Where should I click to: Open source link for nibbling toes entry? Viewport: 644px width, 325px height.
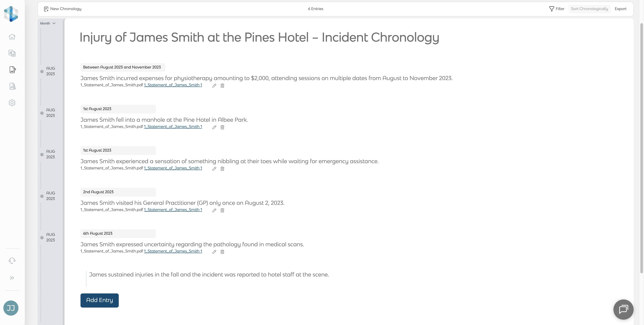[173, 168]
